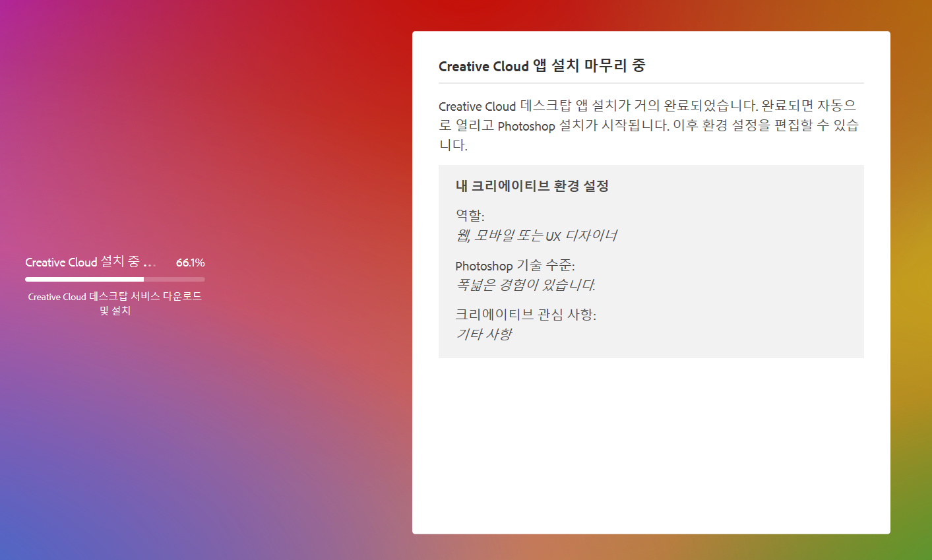The height and width of the screenshot is (560, 932).
Task: Click heading 'Creative Cloud 앱 설치 마무리 중'
Action: click(542, 66)
